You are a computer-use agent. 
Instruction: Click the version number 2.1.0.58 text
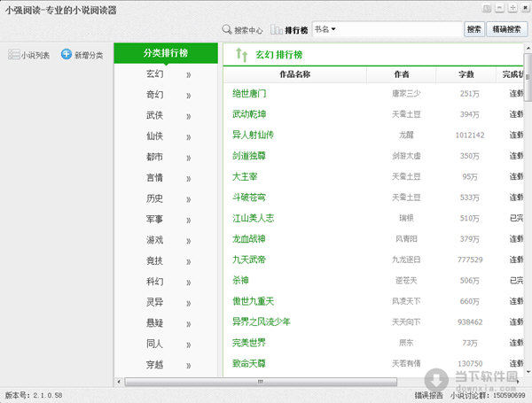click(x=48, y=396)
